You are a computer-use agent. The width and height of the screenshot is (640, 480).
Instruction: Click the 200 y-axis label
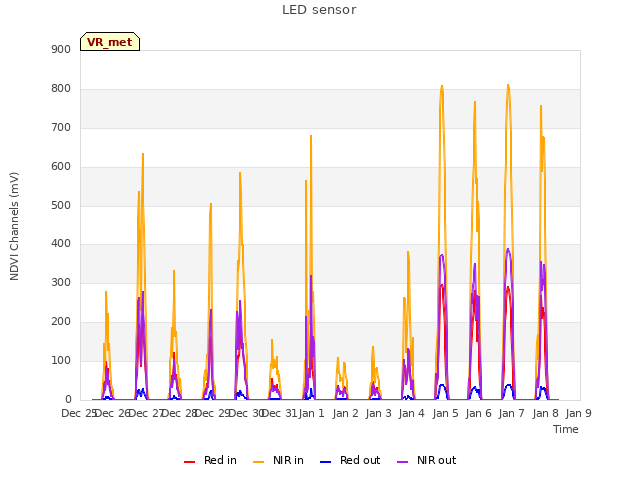61,322
